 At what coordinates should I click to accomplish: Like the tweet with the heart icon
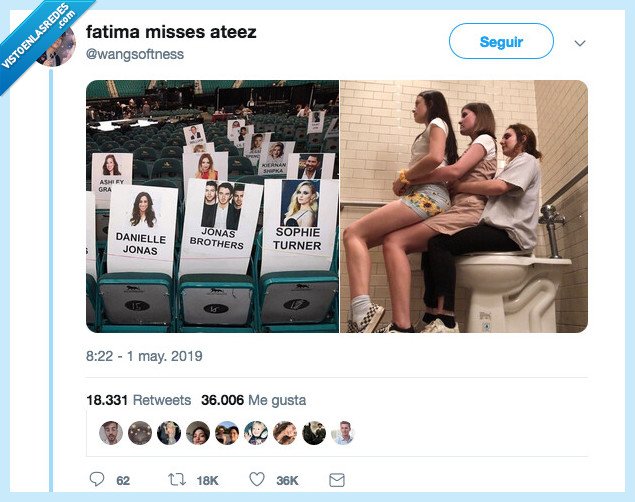(x=256, y=480)
